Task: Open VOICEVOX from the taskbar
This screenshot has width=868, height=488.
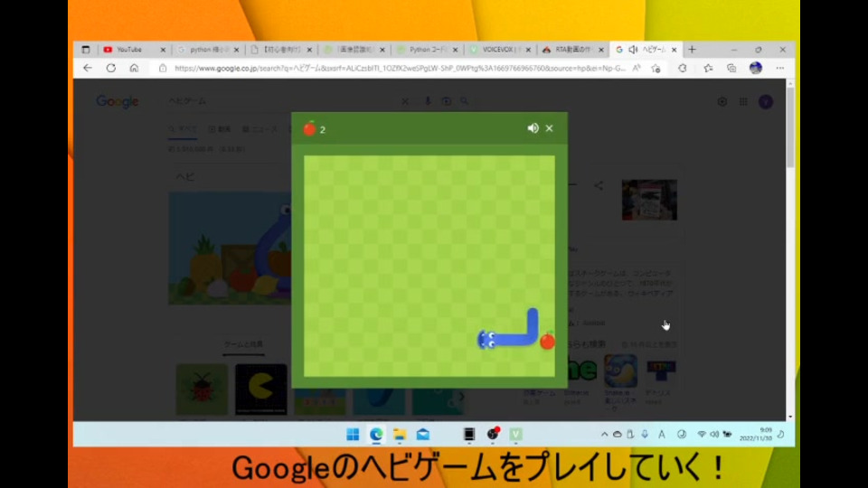Action: point(516,435)
